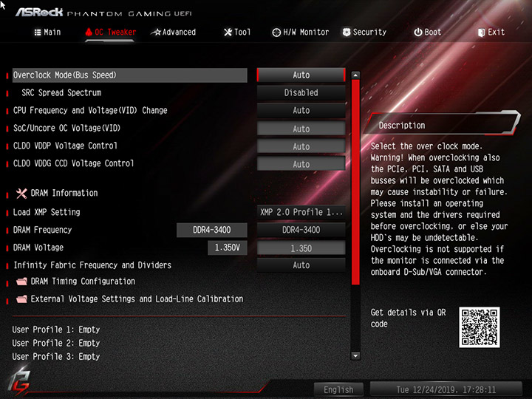Click the DRAM Timing Configuration folder icon

21,282
